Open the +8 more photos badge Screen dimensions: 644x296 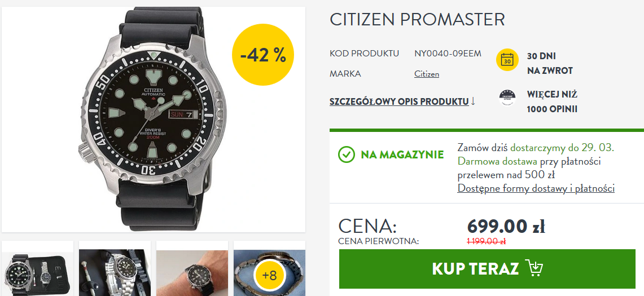269,275
